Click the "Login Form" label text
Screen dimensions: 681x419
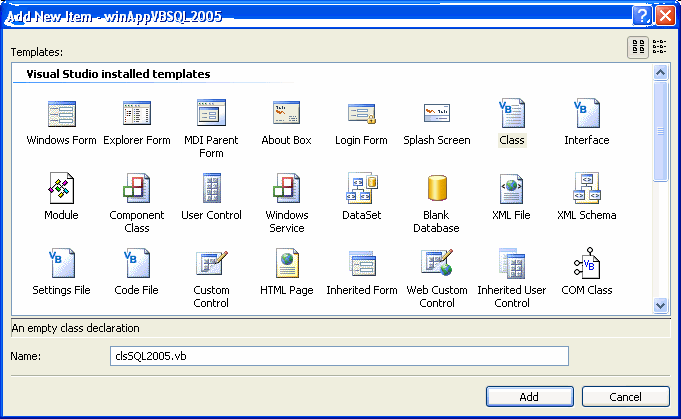361,140
